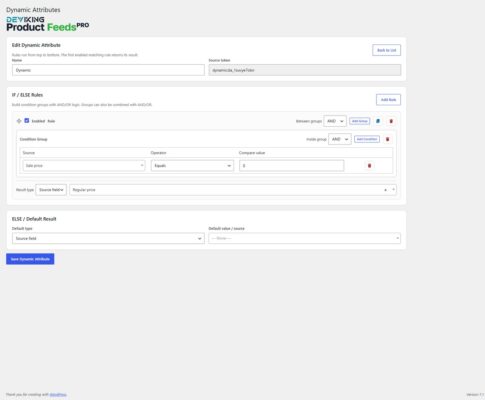Click the Add Group button
Viewport: 485px width, 400px height.
click(x=360, y=121)
